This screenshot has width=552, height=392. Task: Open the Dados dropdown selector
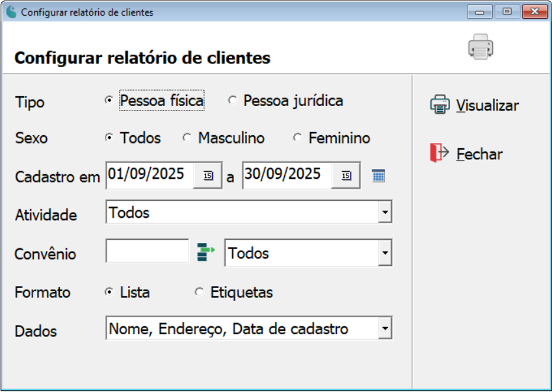point(386,328)
